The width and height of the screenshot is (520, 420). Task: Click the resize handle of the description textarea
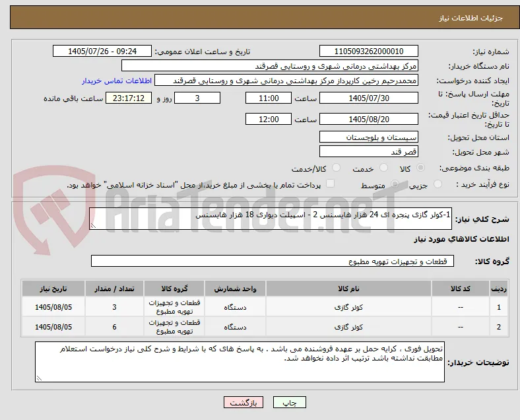click(93, 227)
